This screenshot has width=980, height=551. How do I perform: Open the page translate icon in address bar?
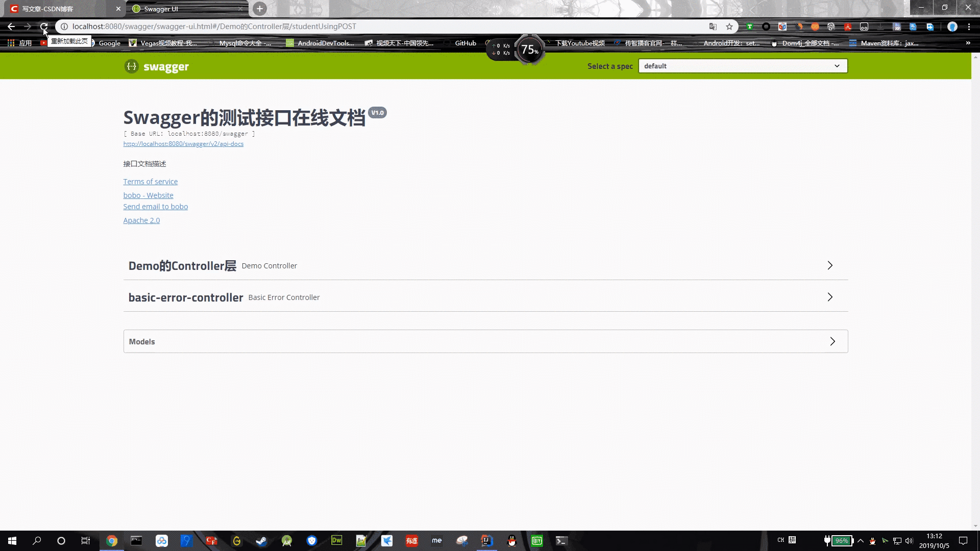713,27
